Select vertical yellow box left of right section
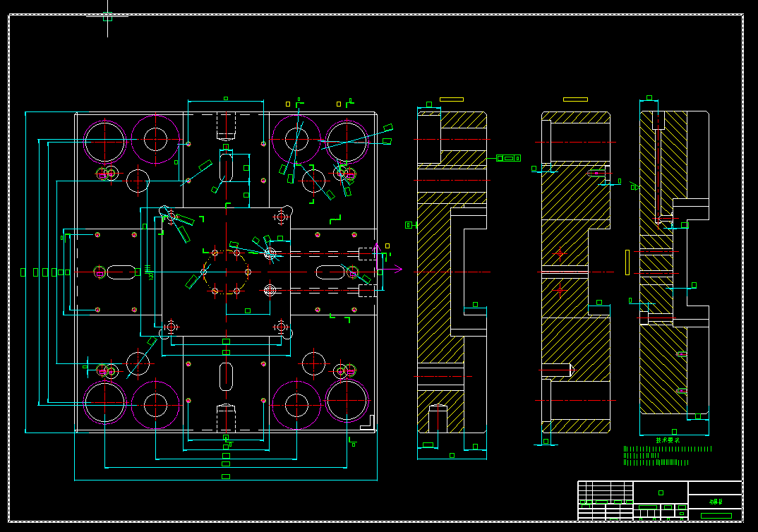Viewport: 758px width, 532px height. pyautogui.click(x=627, y=262)
